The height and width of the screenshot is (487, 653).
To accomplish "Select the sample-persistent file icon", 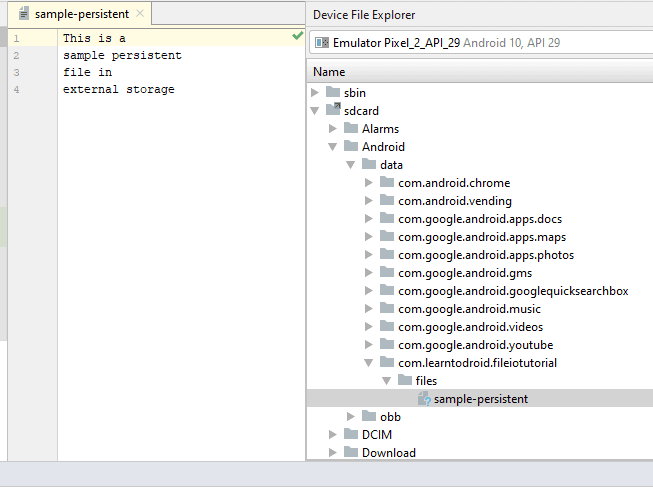I will coord(424,399).
